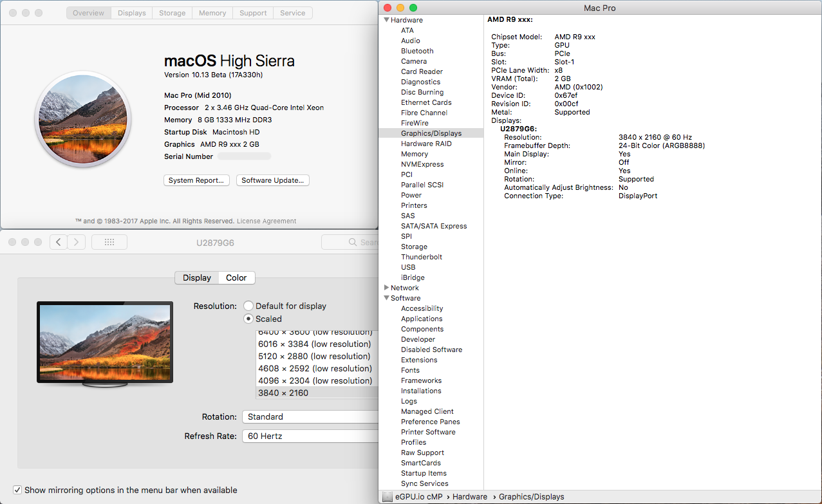
Task: Collapse the Software section triangle
Action: (386, 298)
